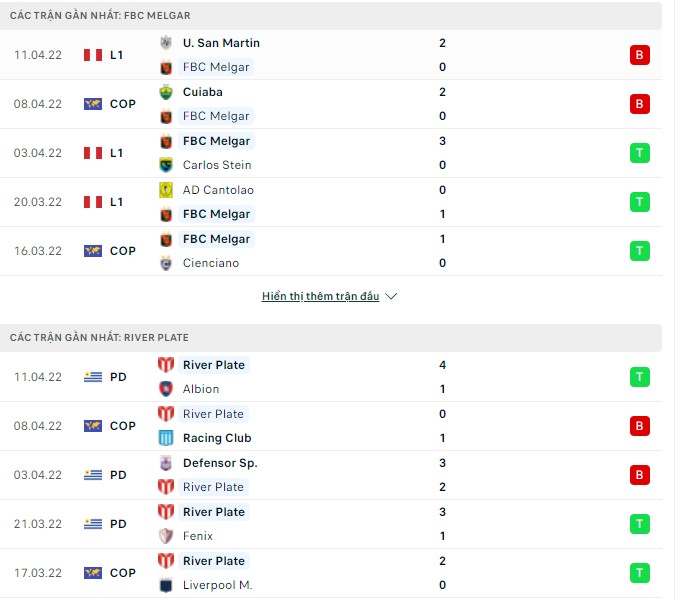Image resolution: width=675 pixels, height=600 pixels.
Task: Click the Carlos Stein team badge
Action: point(166,165)
